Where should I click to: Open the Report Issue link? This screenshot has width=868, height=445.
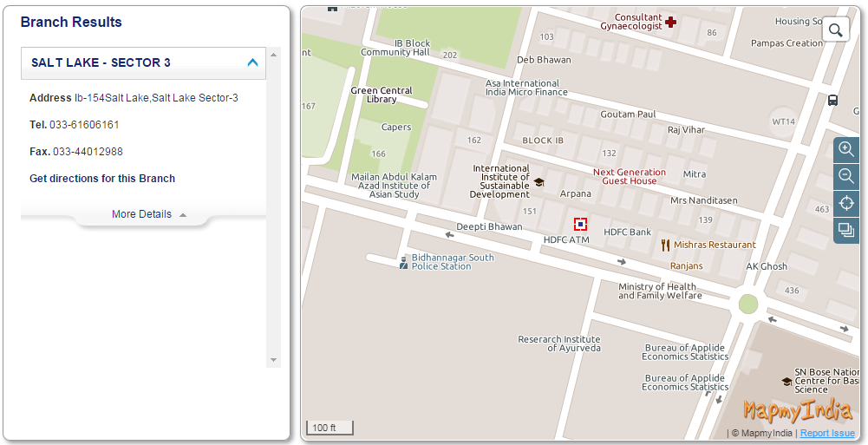pos(827,434)
